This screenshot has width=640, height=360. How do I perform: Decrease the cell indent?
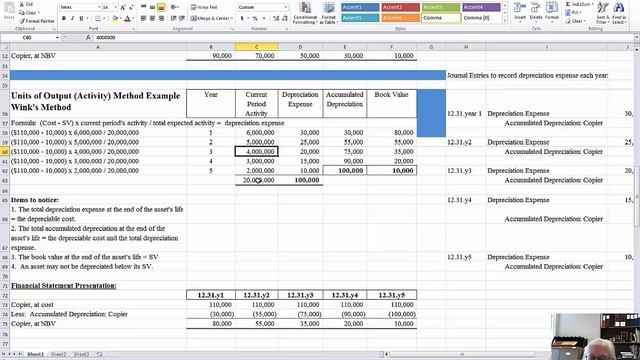[173, 18]
